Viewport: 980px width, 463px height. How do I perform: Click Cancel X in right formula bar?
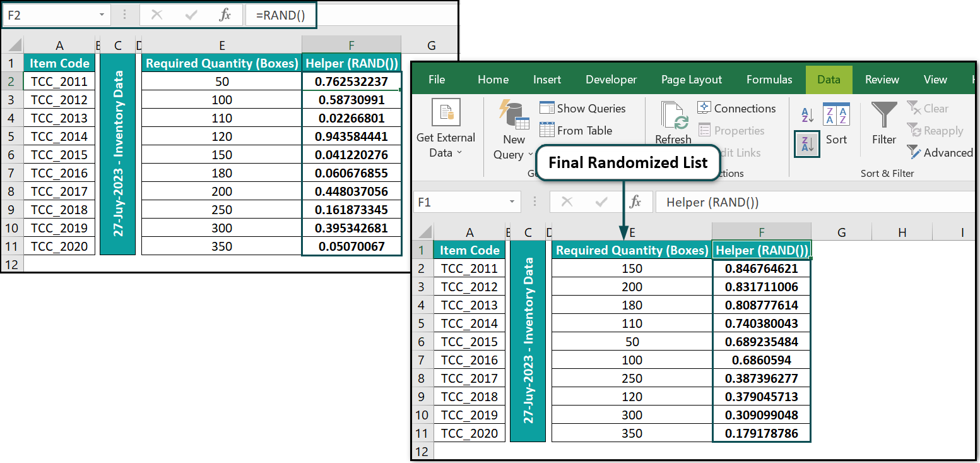point(567,201)
